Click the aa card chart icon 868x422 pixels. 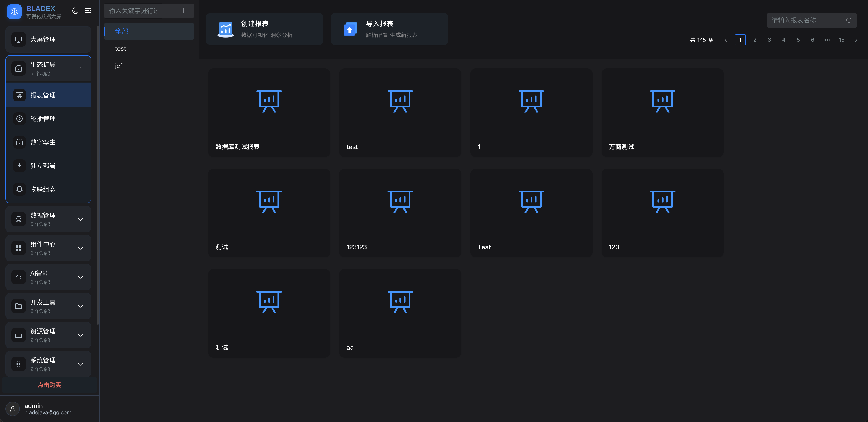pos(400,302)
